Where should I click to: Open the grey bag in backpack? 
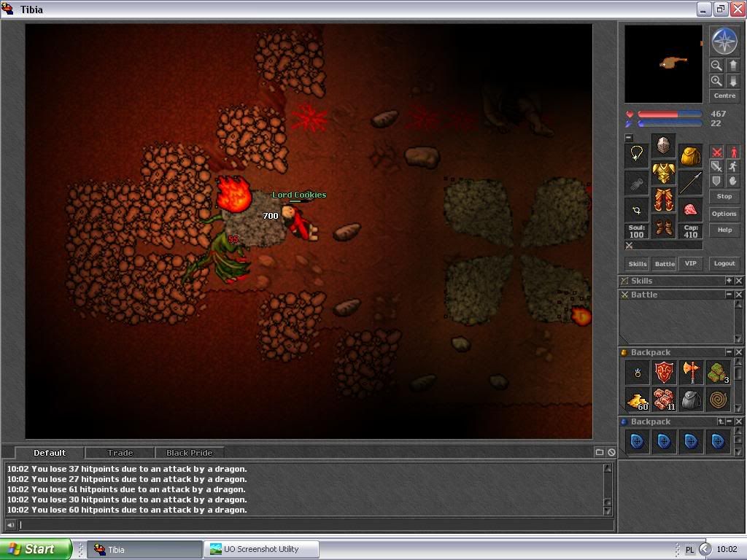[691, 400]
